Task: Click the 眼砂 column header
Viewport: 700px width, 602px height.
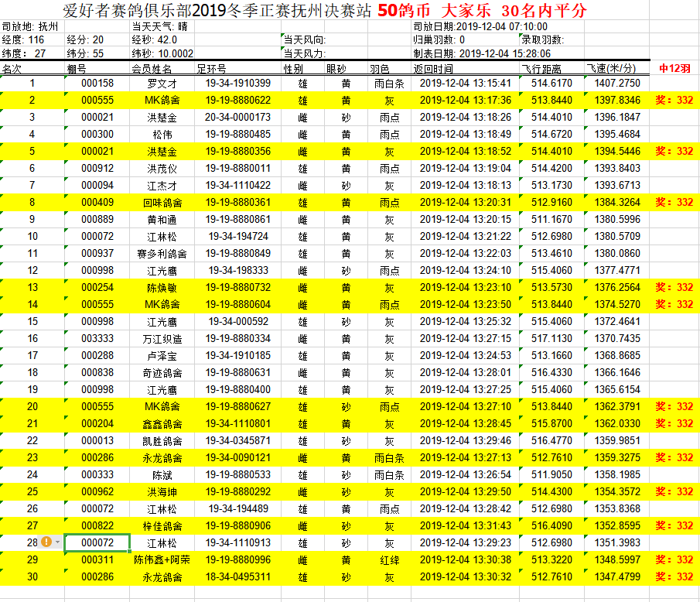Action: (336, 69)
